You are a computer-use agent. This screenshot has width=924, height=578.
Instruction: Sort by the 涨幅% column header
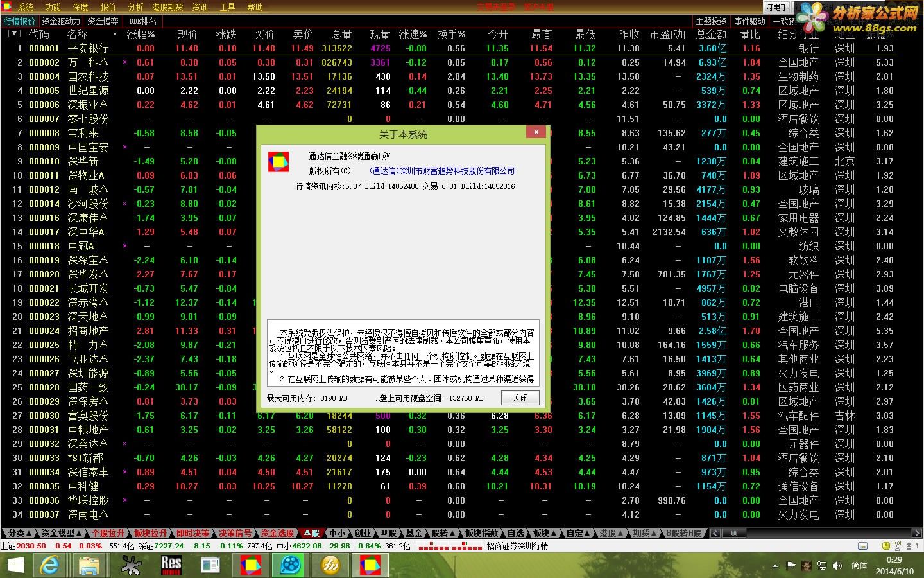141,34
